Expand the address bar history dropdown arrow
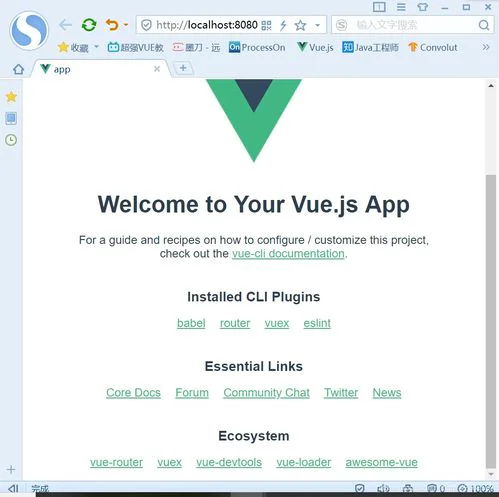The image size is (499, 497). (318, 25)
